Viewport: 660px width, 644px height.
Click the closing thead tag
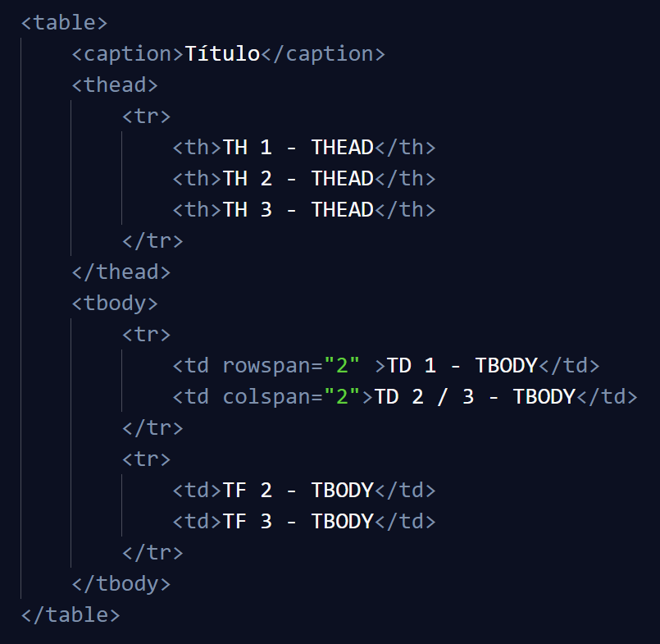point(121,272)
